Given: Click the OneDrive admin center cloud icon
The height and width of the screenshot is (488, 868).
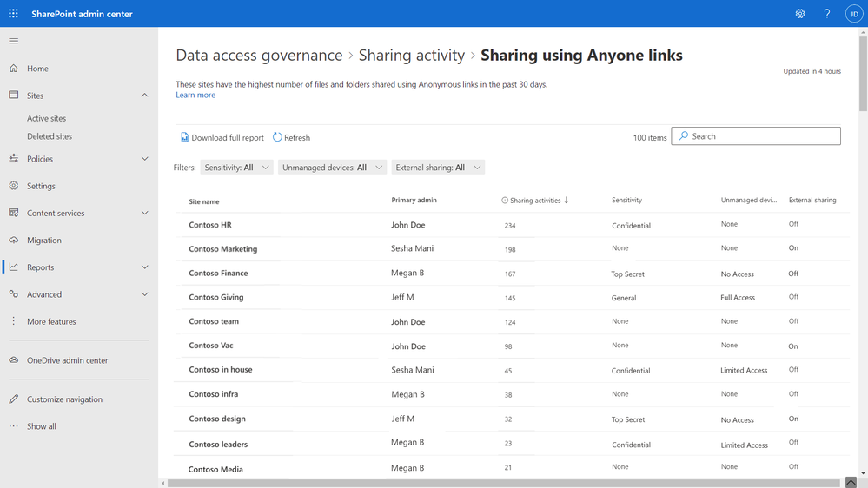Looking at the screenshot, I should click(14, 359).
